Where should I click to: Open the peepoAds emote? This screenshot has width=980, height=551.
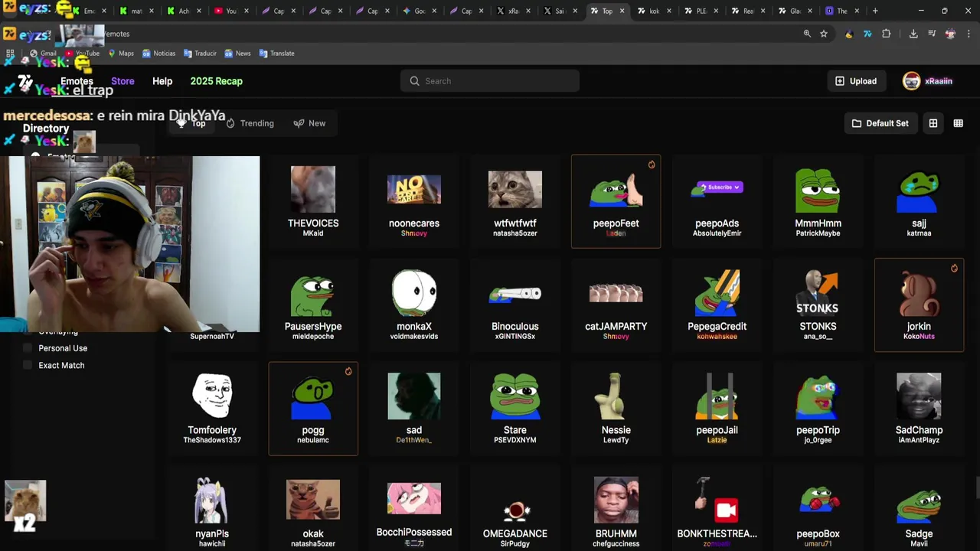click(717, 201)
